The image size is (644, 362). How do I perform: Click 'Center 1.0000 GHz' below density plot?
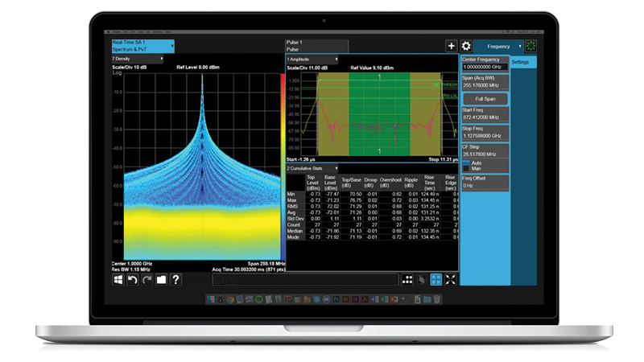point(132,264)
